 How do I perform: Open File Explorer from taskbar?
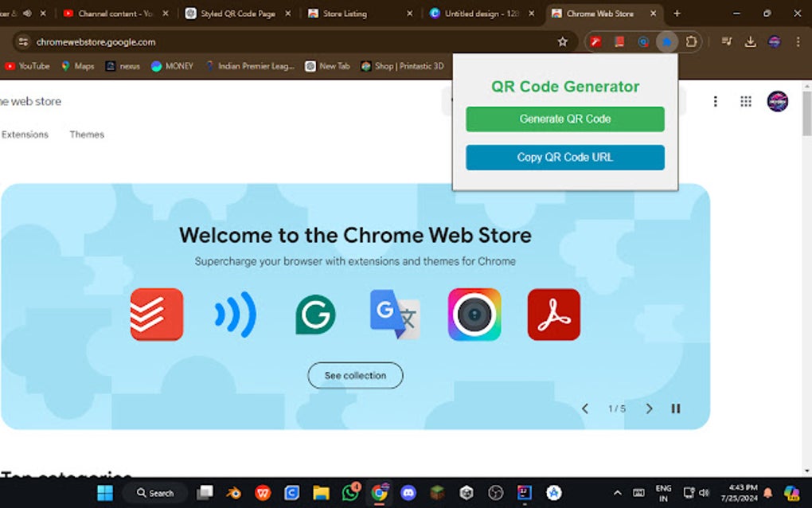pyautogui.click(x=321, y=493)
